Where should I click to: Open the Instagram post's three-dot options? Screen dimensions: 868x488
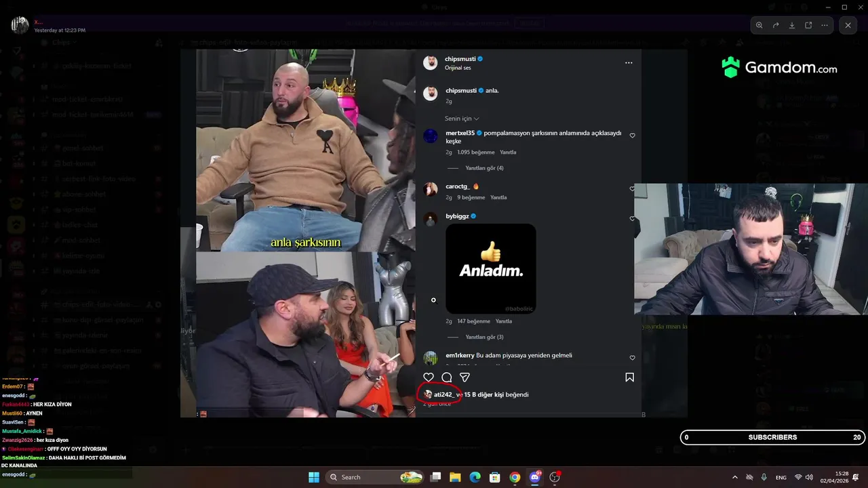coord(629,63)
